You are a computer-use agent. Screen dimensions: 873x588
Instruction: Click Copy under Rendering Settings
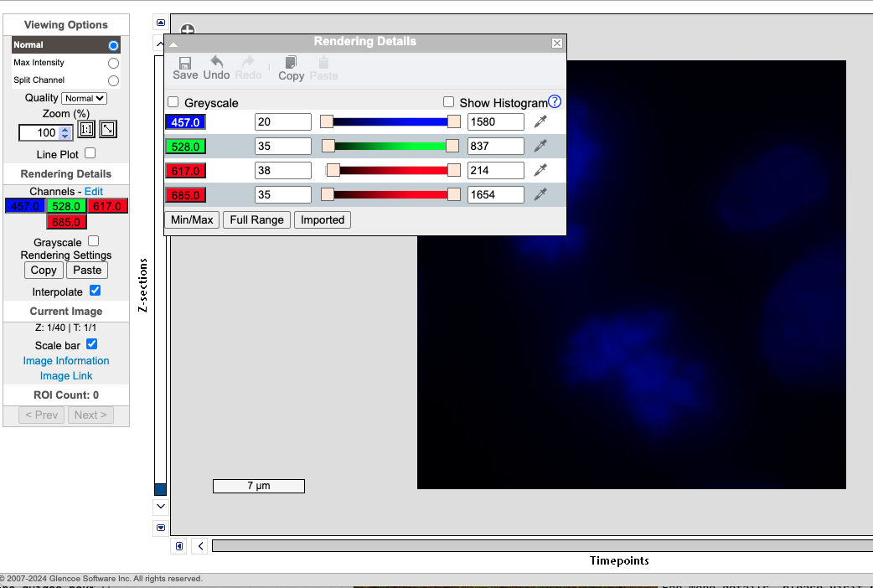(44, 270)
